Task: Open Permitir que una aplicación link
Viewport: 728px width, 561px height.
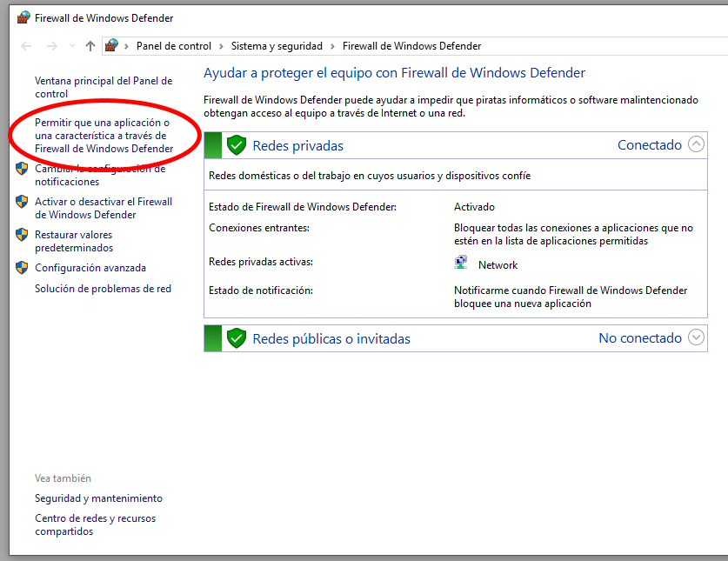Action: coord(104,136)
